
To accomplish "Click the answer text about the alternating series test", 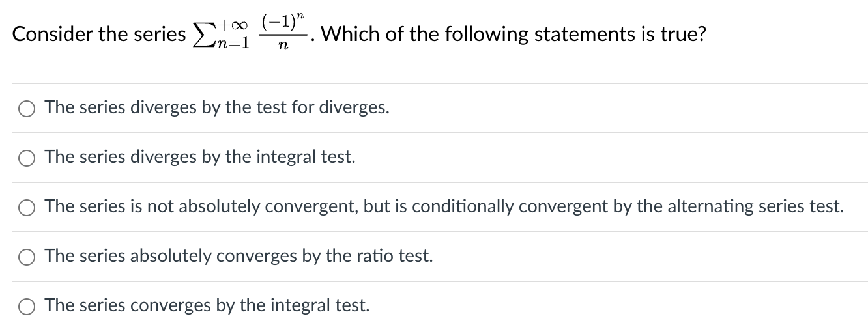I will (x=444, y=207).
